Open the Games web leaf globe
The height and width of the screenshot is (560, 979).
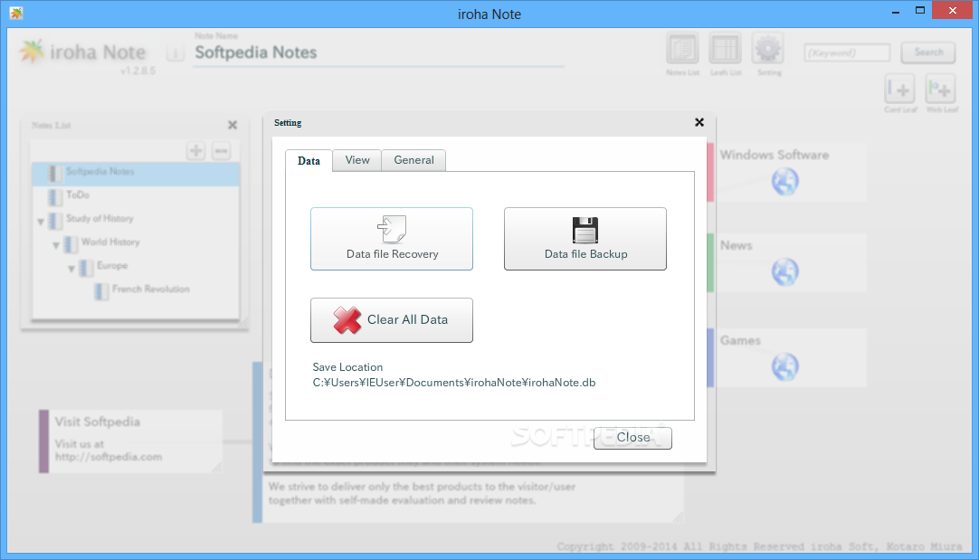click(784, 366)
